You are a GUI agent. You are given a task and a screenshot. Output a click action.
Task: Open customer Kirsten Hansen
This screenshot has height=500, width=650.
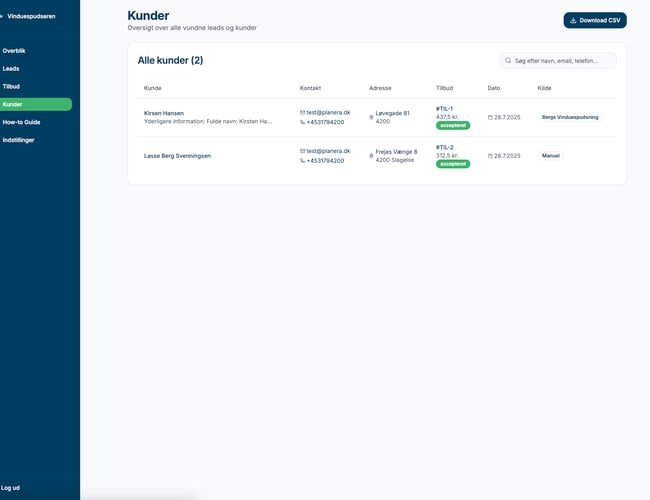pyautogui.click(x=164, y=113)
